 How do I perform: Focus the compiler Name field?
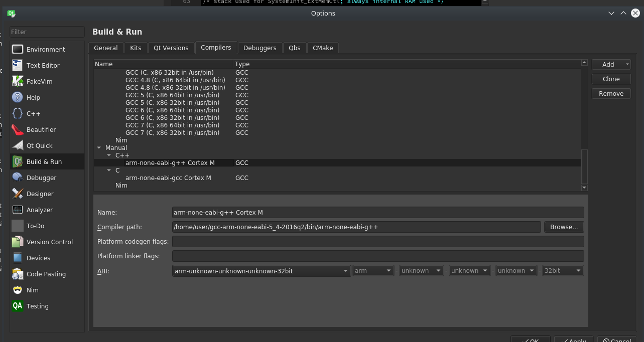click(378, 212)
